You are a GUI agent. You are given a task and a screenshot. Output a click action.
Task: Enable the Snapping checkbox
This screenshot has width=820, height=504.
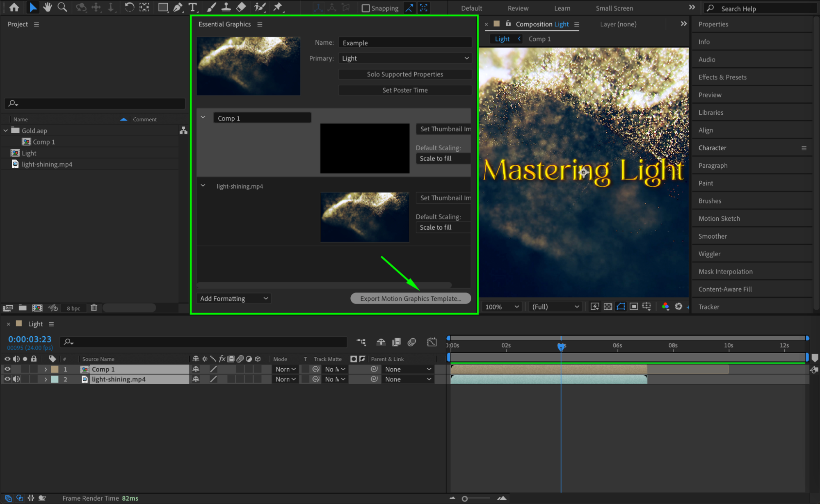coord(365,8)
